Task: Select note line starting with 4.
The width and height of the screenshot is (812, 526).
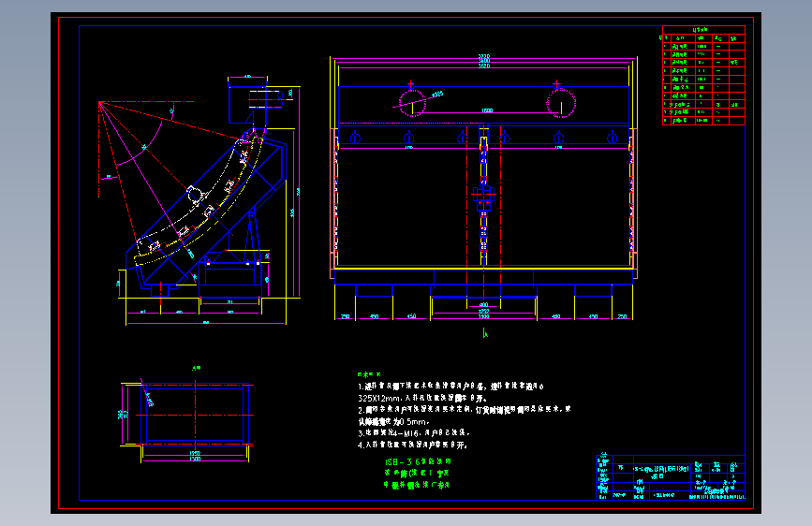Action: [413, 445]
